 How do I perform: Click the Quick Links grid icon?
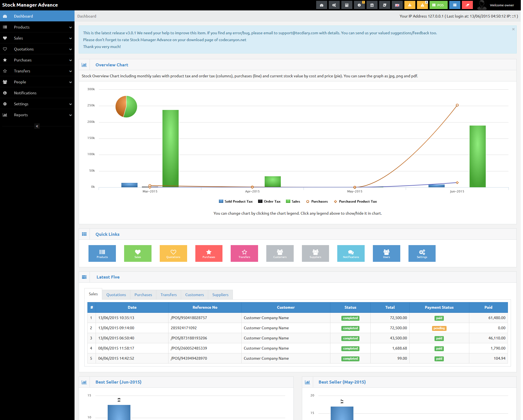[x=84, y=234]
